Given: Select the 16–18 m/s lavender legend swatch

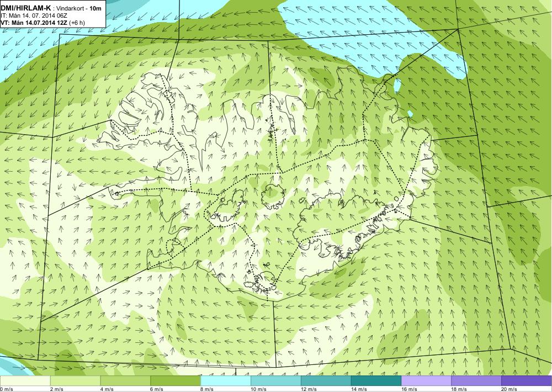Looking at the screenshot, I should pos(426,381).
